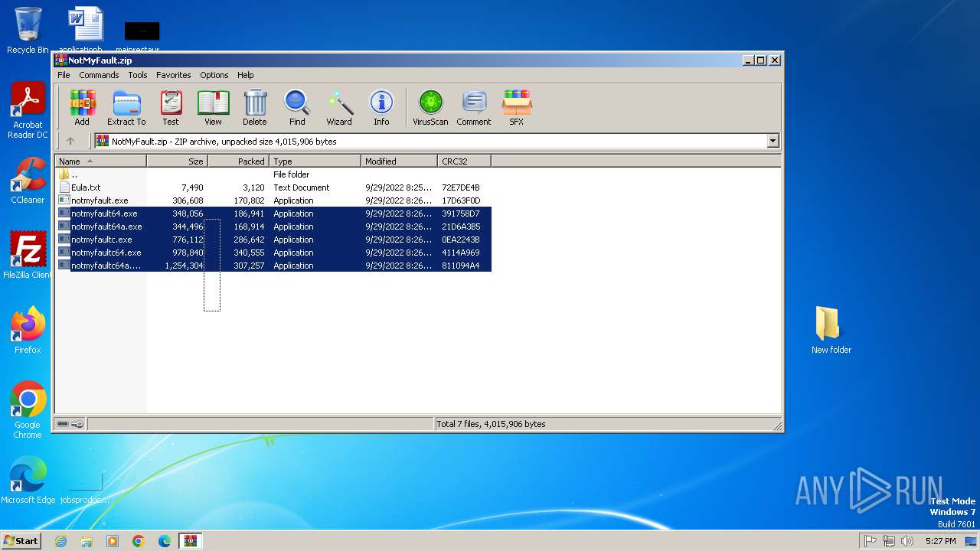Launch the Wizard tool
Viewport: 980px width, 551px height.
(339, 108)
